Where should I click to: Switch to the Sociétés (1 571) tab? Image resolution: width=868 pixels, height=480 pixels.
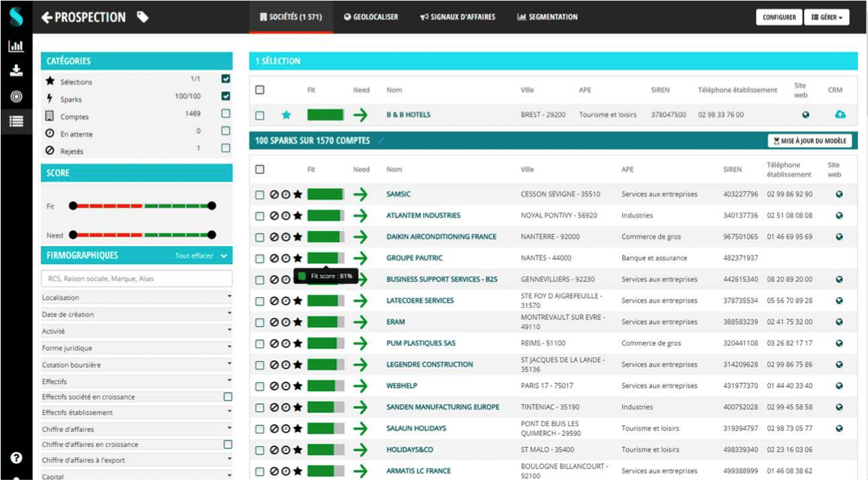click(x=291, y=17)
